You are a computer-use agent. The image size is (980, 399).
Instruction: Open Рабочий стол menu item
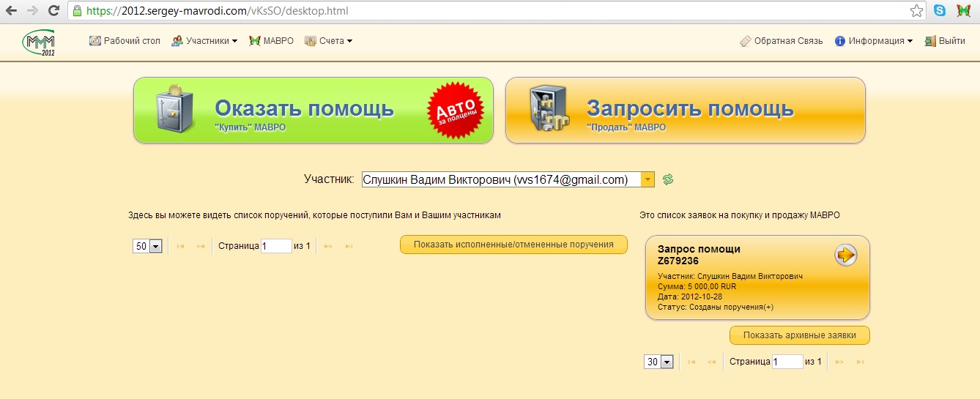click(x=125, y=41)
